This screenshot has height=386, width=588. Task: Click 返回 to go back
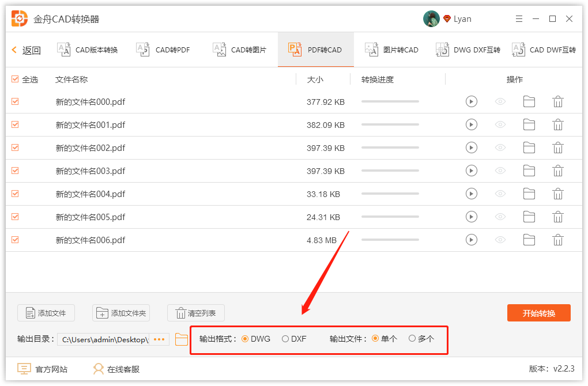pyautogui.click(x=26, y=50)
